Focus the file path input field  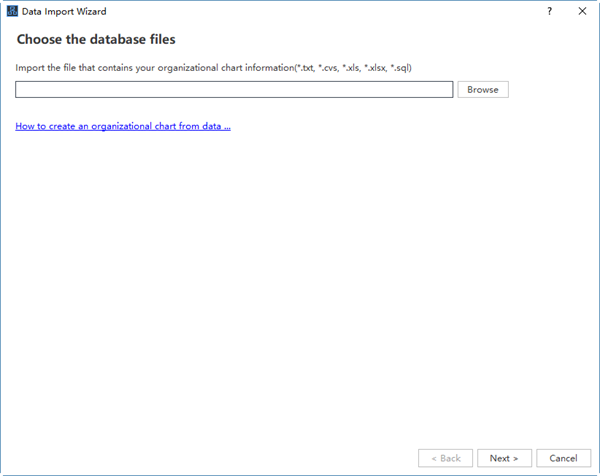234,90
